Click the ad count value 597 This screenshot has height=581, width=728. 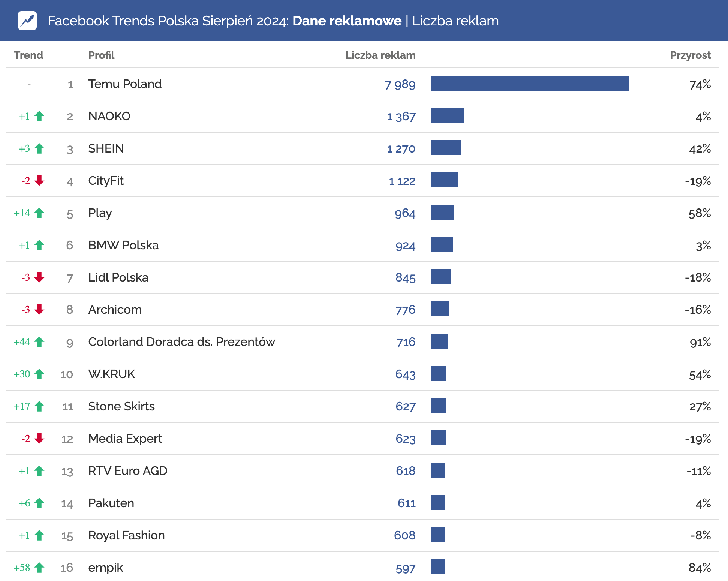406,569
